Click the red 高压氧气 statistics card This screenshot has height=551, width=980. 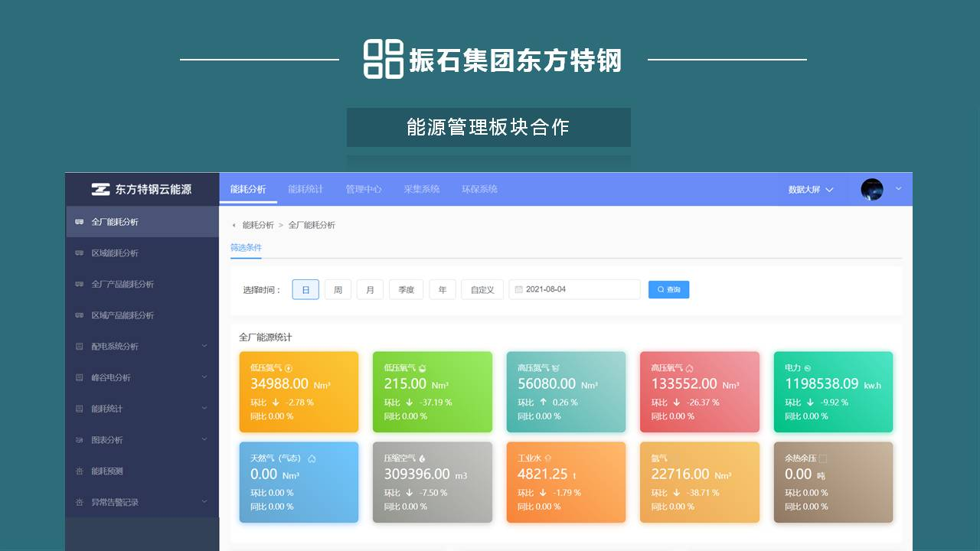[699, 392]
